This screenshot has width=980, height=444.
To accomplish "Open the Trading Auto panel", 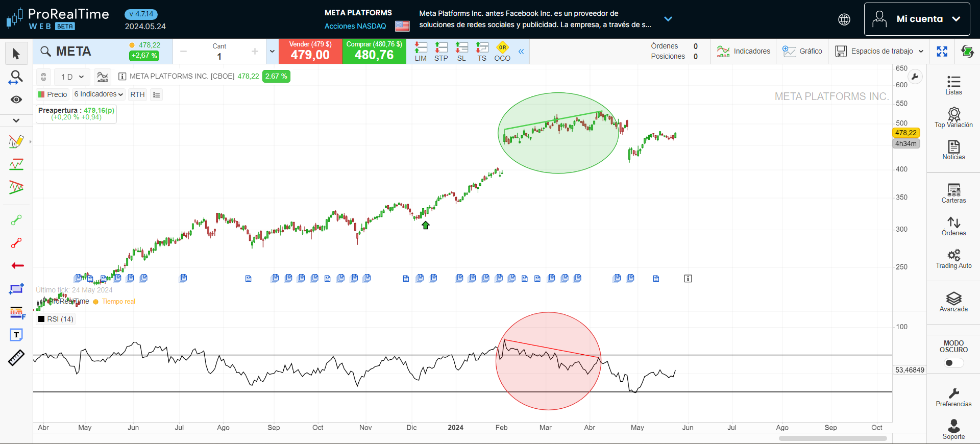I will point(953,258).
